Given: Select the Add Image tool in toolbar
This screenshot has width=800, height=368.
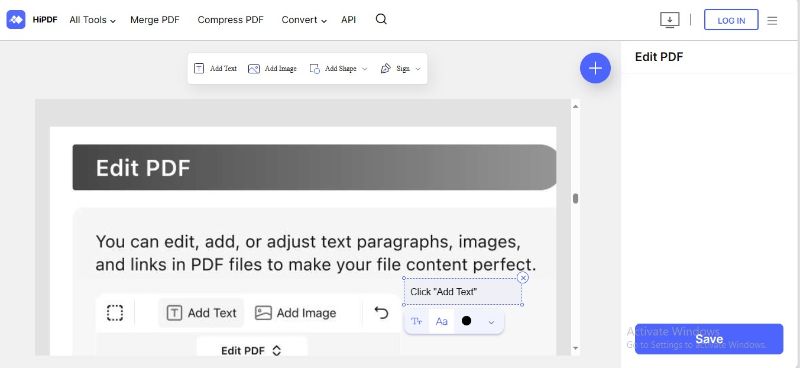Looking at the screenshot, I should tap(272, 68).
